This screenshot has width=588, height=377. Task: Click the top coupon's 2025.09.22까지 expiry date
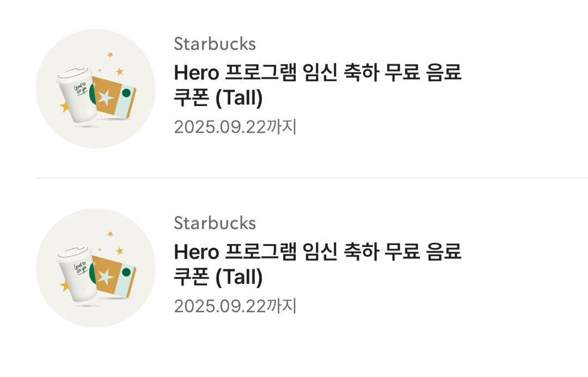tap(235, 127)
